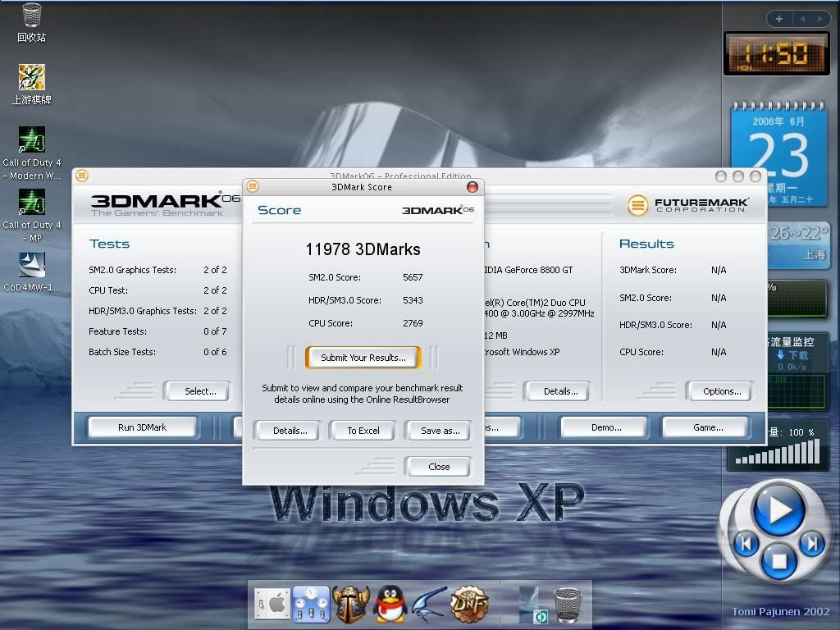This screenshot has height=630, width=840.
Task: Click the digital clock widget showing 11:50
Action: click(776, 53)
